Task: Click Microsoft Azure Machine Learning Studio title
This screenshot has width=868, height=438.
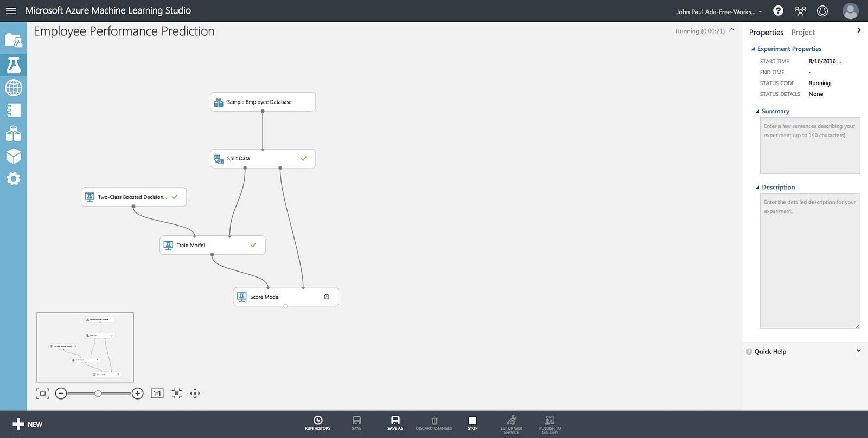Action: point(108,10)
